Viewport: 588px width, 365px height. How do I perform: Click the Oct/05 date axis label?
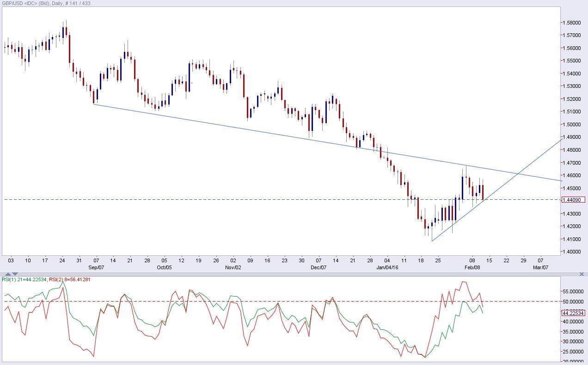click(x=164, y=267)
